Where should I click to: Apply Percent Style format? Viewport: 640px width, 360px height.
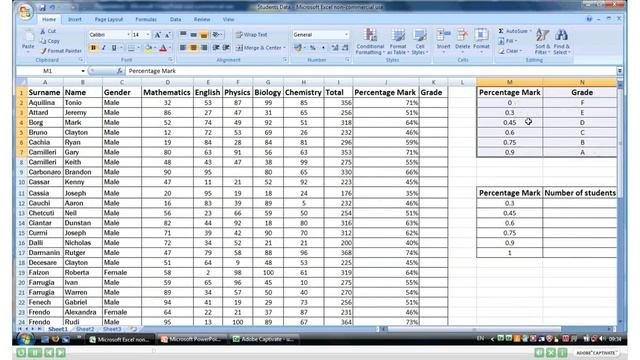pyautogui.click(x=312, y=48)
